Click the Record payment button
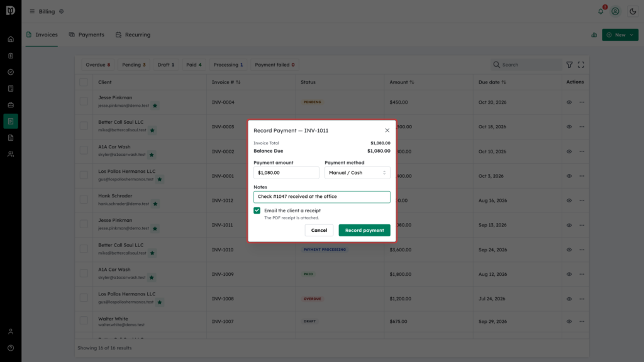The height and width of the screenshot is (362, 644). [364, 230]
